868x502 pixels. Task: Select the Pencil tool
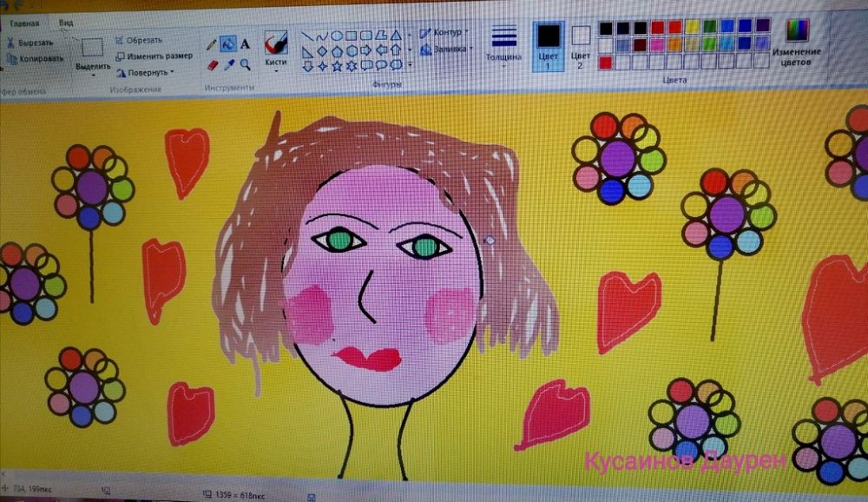click(x=211, y=43)
